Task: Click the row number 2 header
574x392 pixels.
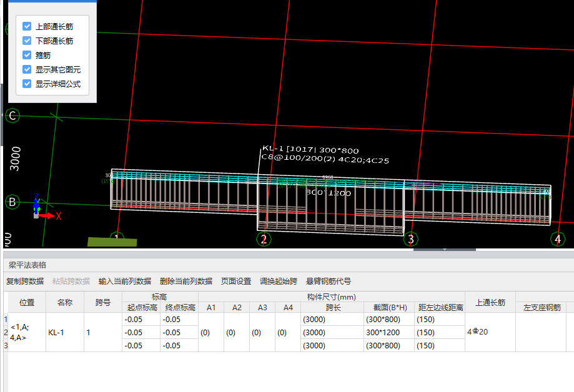Action: pos(6,332)
